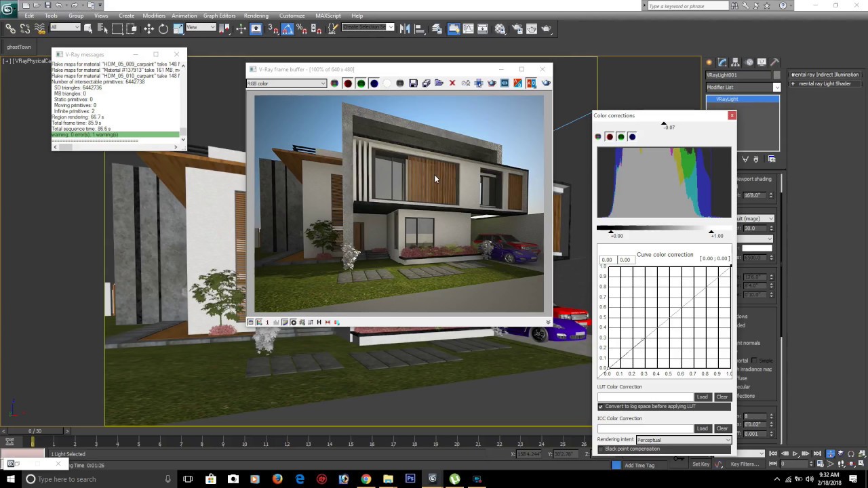Click the save all channels icon in frame buffer

tap(426, 83)
